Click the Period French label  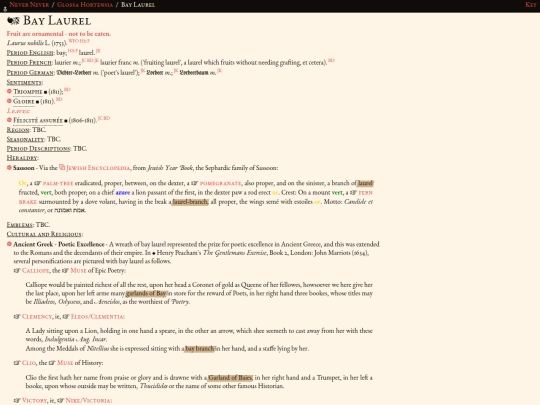[29, 63]
